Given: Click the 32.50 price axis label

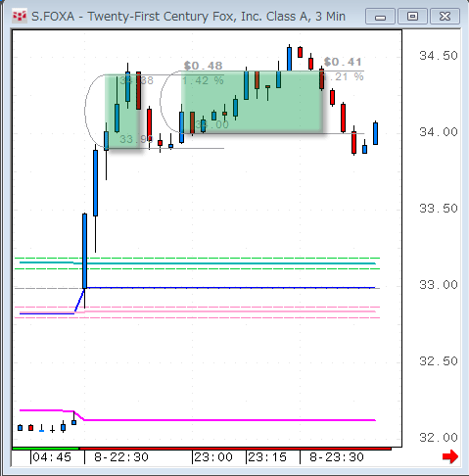Looking at the screenshot, I should coord(439,361).
